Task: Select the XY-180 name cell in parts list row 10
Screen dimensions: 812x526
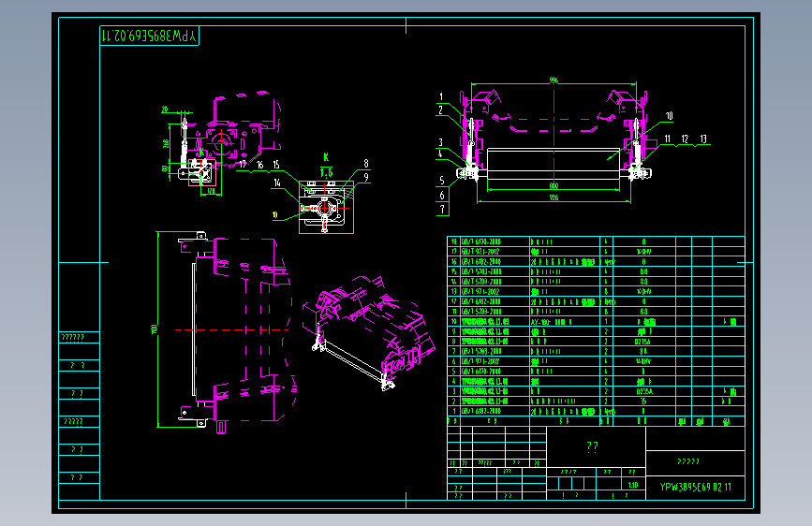Action: 551,322
